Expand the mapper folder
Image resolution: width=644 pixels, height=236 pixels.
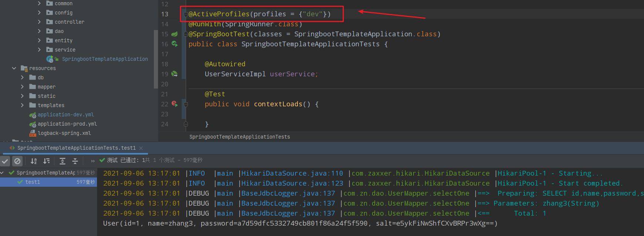(x=22, y=87)
